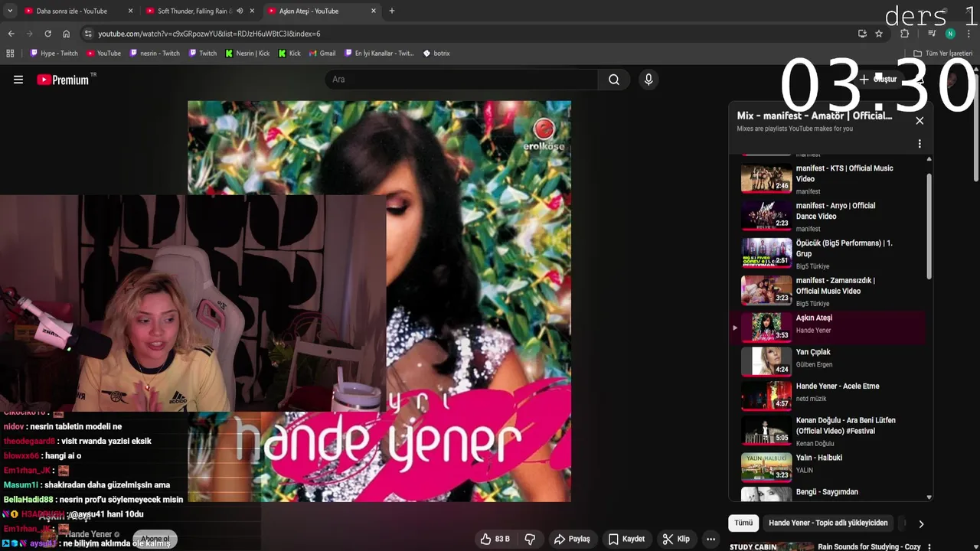This screenshot has width=980, height=551.
Task: Open the nesrin - Twitch bookmark
Action: click(x=155, y=54)
